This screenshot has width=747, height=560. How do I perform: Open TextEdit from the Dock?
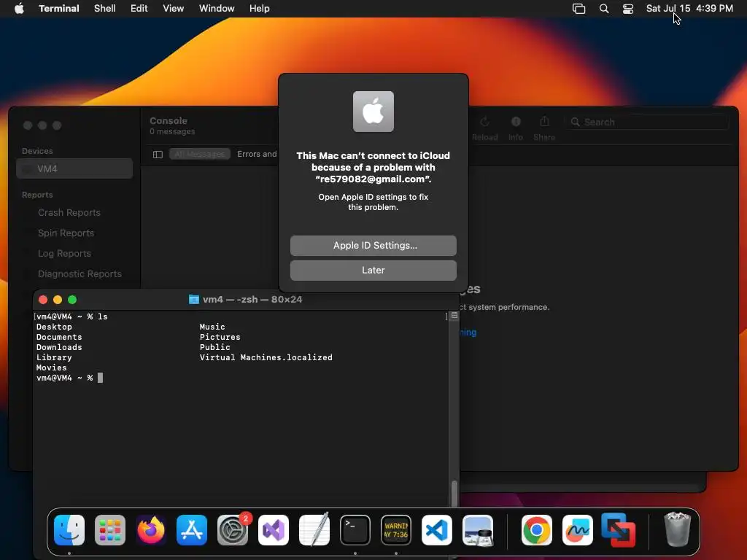(x=314, y=530)
